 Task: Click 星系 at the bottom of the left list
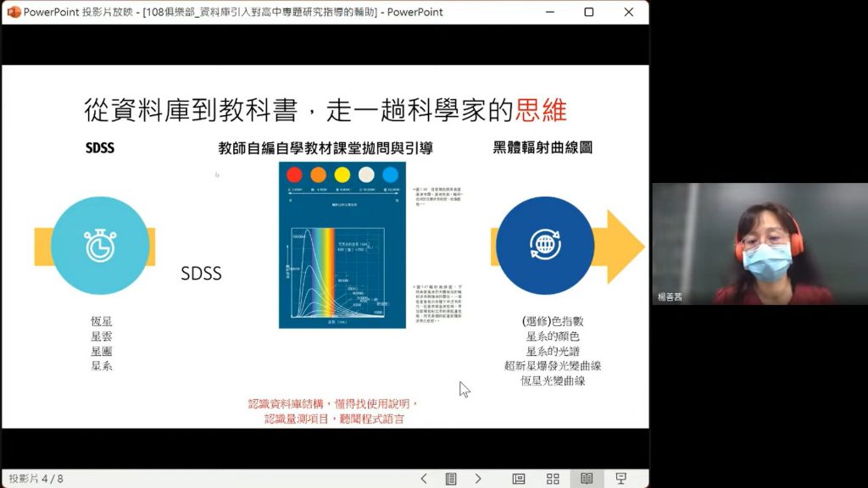point(102,366)
